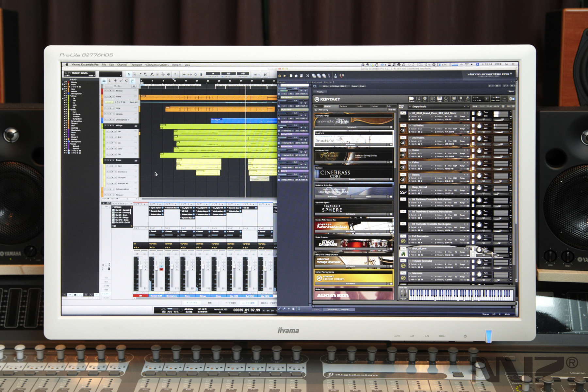Click Vienna Ensemble crossed tools icon

pyautogui.click(x=307, y=76)
